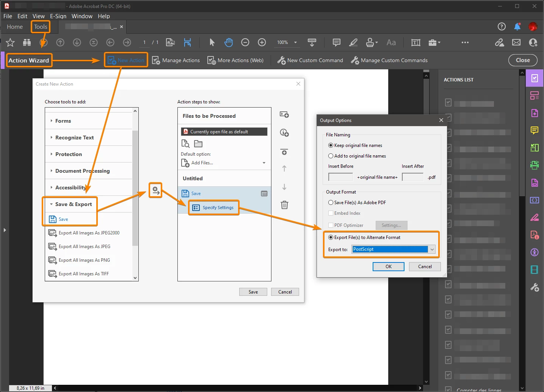
Task: Click the share link icon
Action: click(499, 42)
